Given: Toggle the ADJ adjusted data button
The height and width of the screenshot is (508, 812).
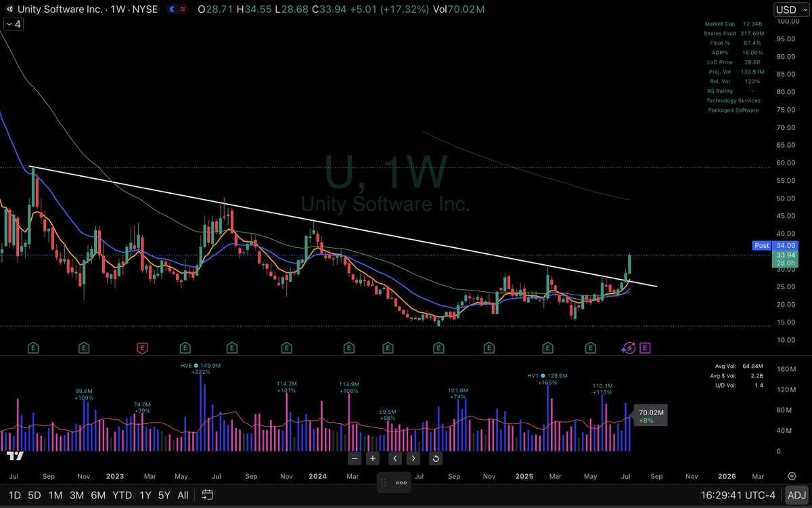Looking at the screenshot, I should 796,495.
